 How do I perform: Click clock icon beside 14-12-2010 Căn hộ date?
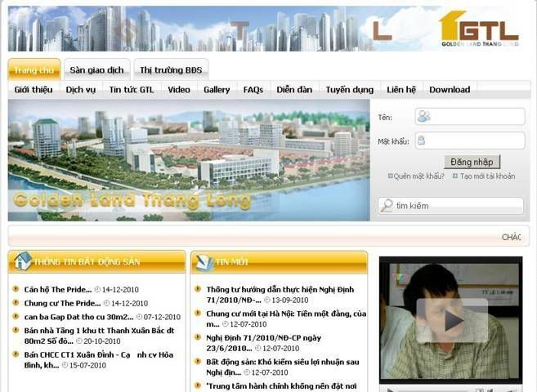pos(97,289)
